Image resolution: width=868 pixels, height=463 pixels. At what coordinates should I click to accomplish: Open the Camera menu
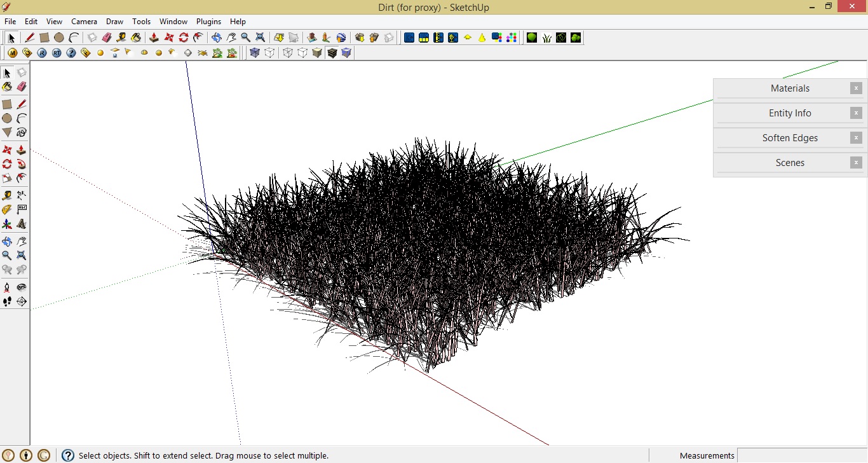coord(84,21)
